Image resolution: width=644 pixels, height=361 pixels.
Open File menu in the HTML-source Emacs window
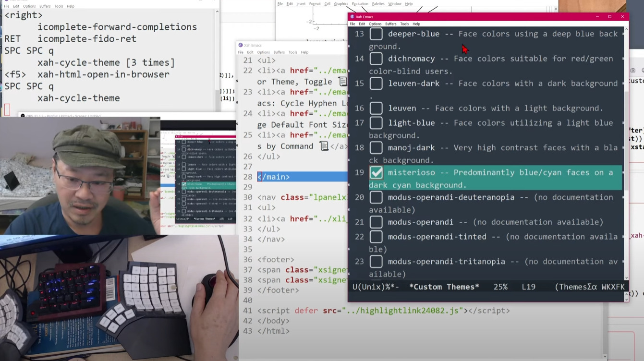pyautogui.click(x=241, y=52)
